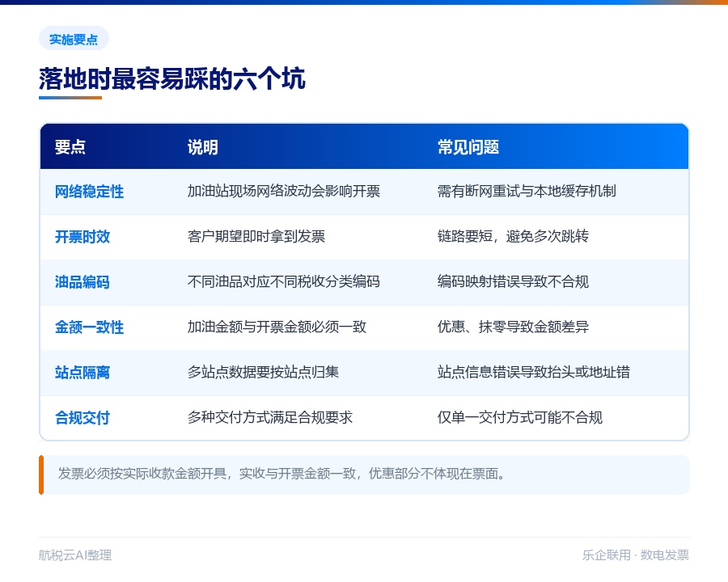
Task: Select the 合规交付 row label
Action: coord(83,418)
